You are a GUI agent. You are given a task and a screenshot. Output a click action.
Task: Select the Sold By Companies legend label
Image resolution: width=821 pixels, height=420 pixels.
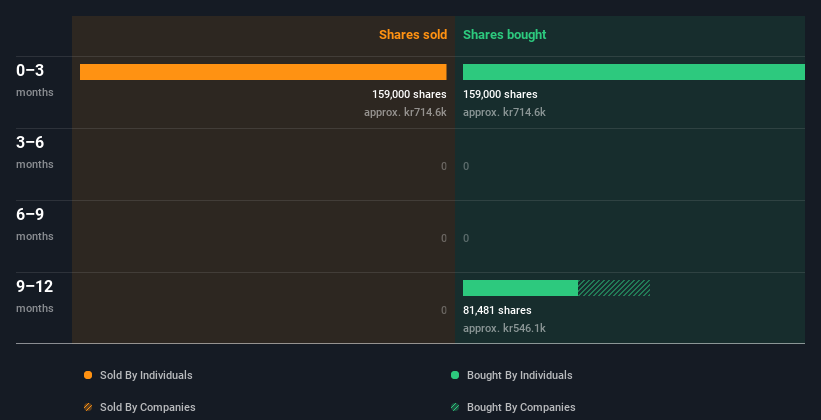pyautogui.click(x=148, y=407)
